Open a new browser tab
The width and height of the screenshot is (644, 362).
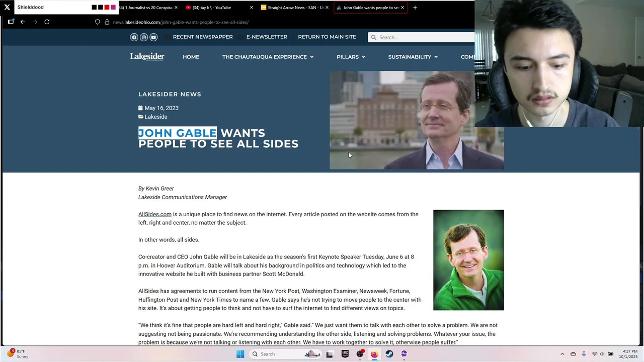415,8
